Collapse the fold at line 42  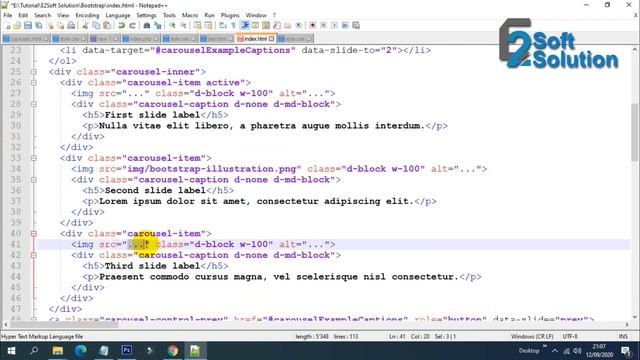point(34,255)
